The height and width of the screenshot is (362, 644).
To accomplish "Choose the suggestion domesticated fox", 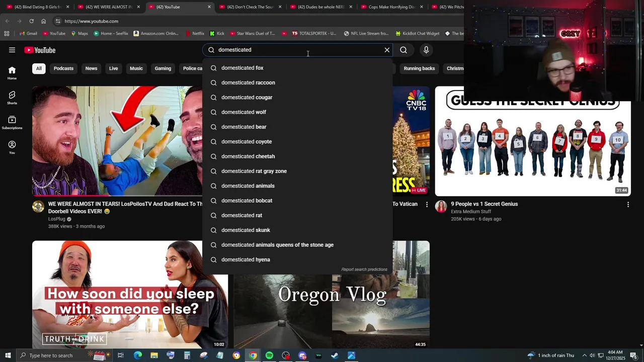I will click(297, 68).
